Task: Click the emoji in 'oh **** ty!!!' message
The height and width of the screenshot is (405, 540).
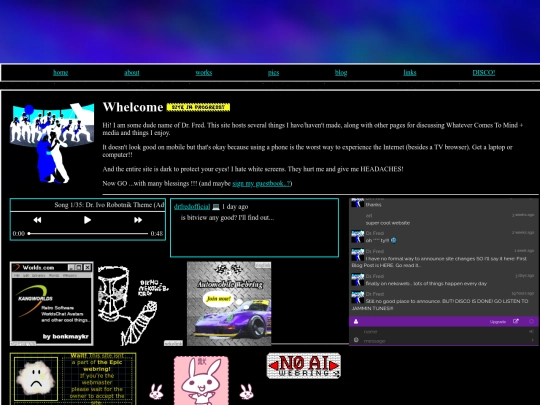Action: pyautogui.click(x=393, y=240)
